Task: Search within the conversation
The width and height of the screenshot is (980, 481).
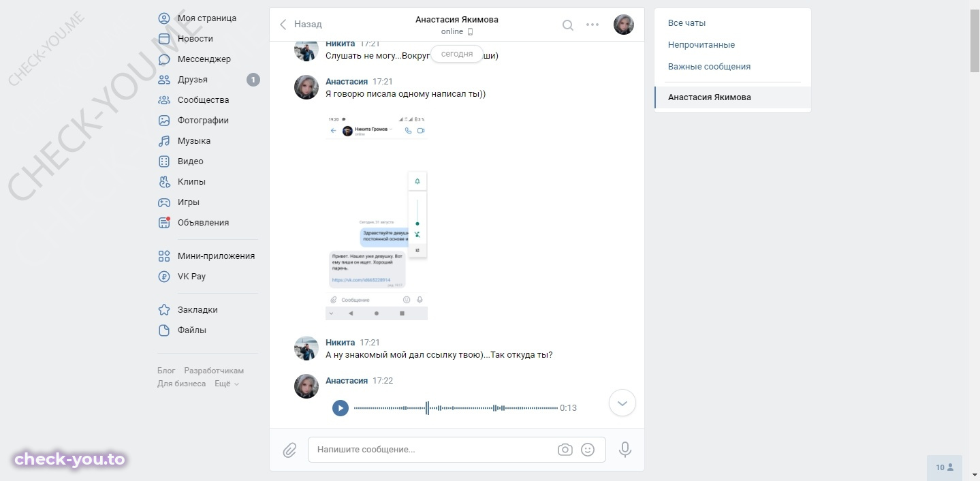Action: [x=567, y=25]
